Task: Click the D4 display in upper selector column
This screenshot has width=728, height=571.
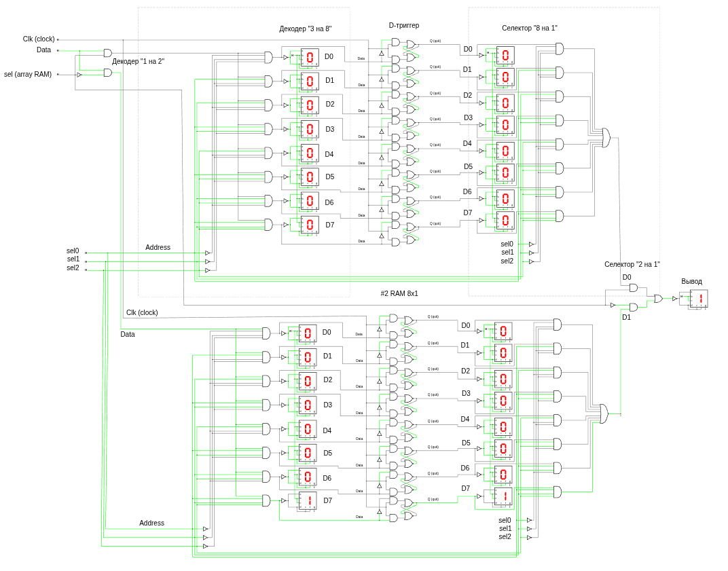Action: pyautogui.click(x=504, y=151)
